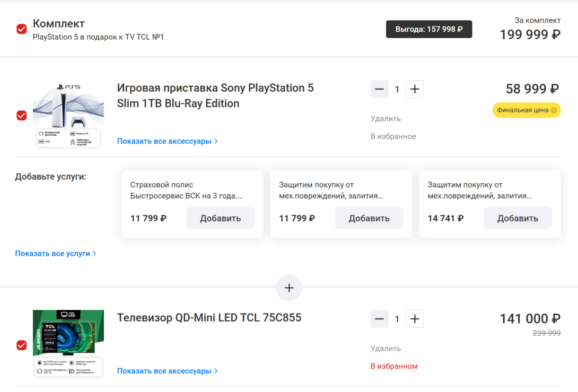578x392 pixels.
Task: Uncheck the PlayStation 5 item checkbox
Action: (22, 115)
